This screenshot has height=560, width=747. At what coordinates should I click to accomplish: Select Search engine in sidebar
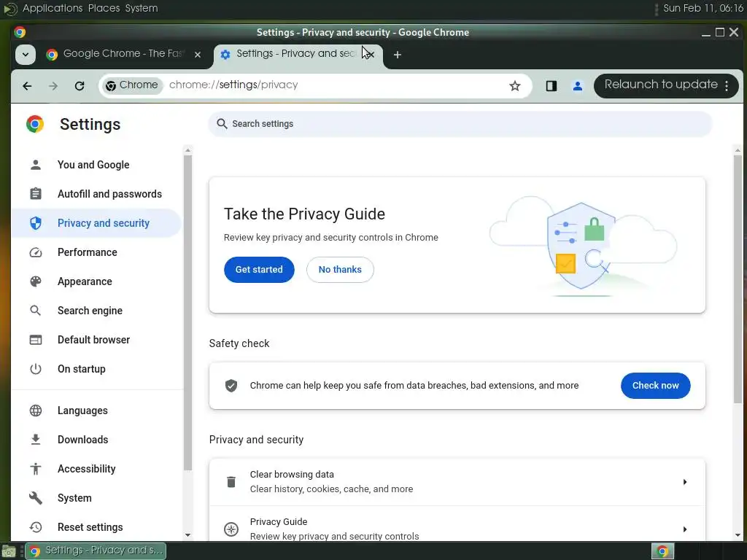[x=90, y=311]
